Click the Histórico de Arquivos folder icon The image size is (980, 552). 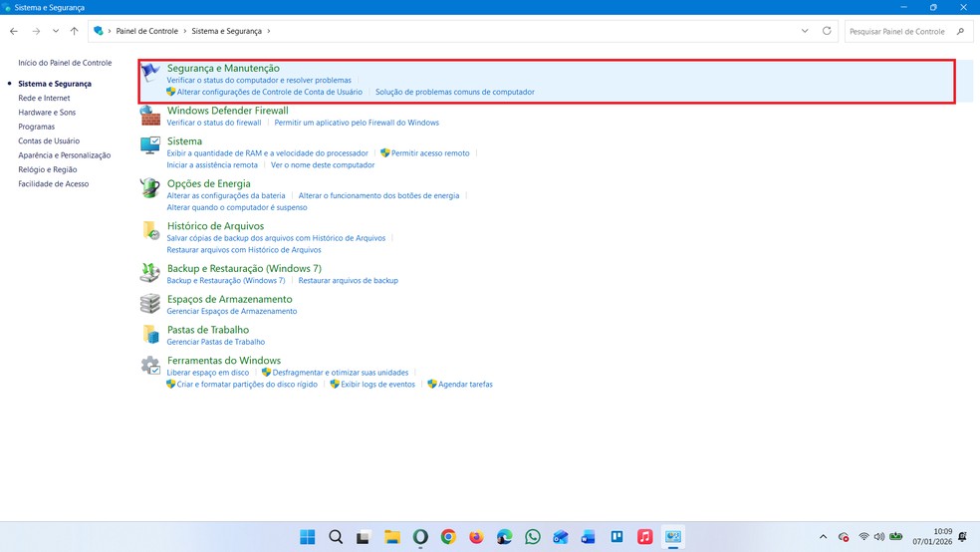click(150, 231)
